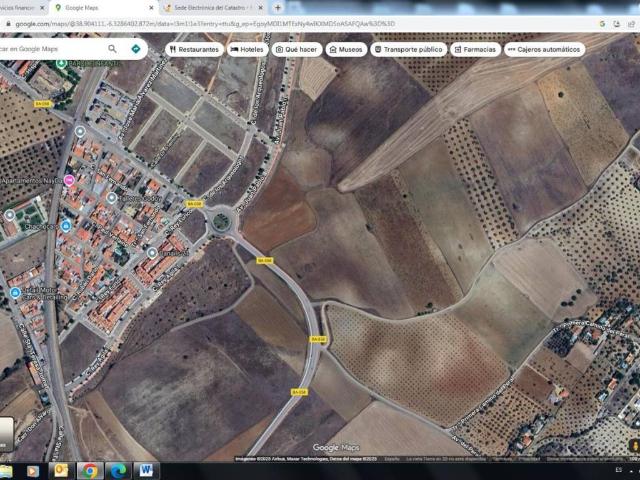
Task: Open the layers thumbnail at bottom left
Action: click(6, 434)
